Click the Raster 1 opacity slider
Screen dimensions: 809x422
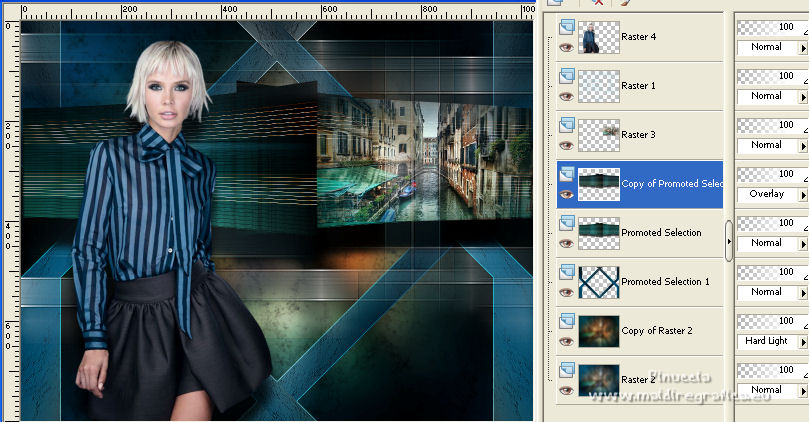tap(772, 76)
